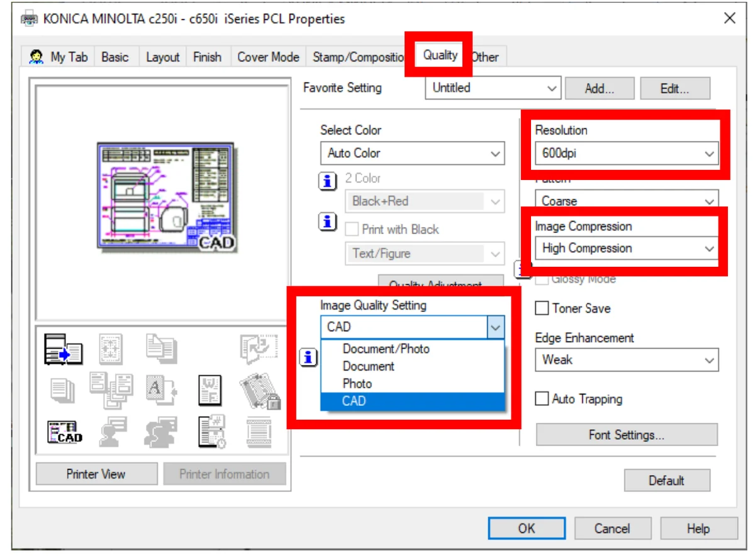Image resolution: width=755 pixels, height=560 pixels.
Task: Click the grayed page margins zoom icon
Action: point(111,349)
